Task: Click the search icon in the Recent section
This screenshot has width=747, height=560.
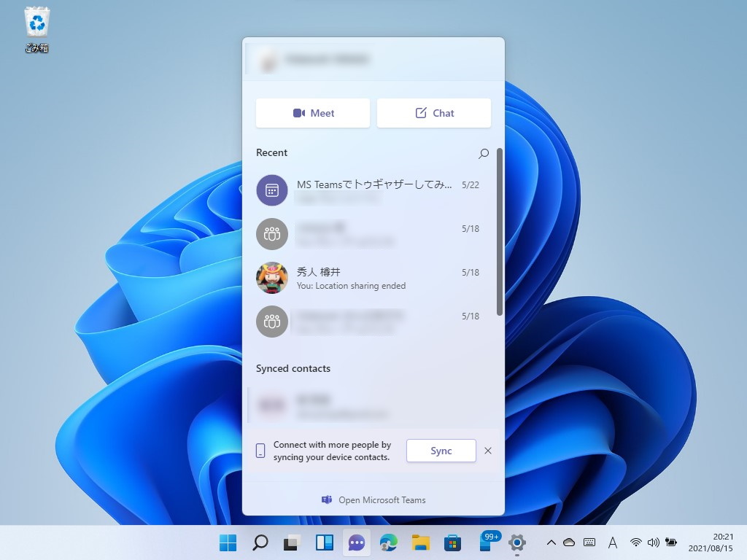Action: tap(483, 153)
